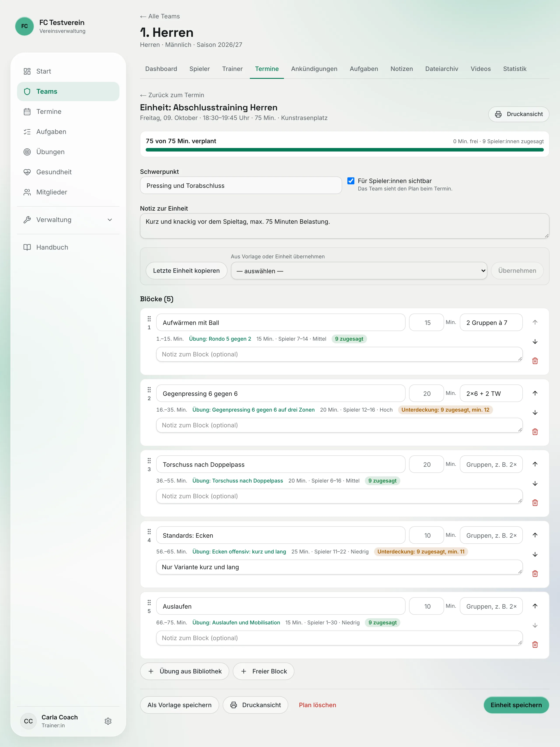Go back via 'Zurück zum Termin'

pos(172,95)
